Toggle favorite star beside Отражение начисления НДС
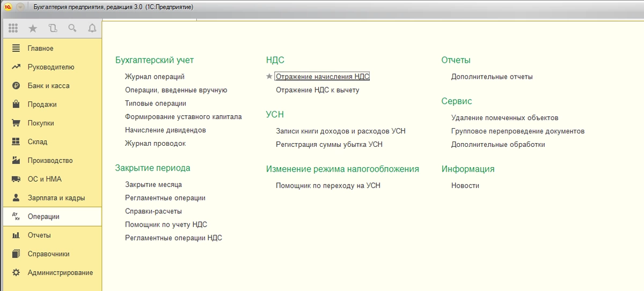Screen dimensions: 644x291 coord(269,77)
